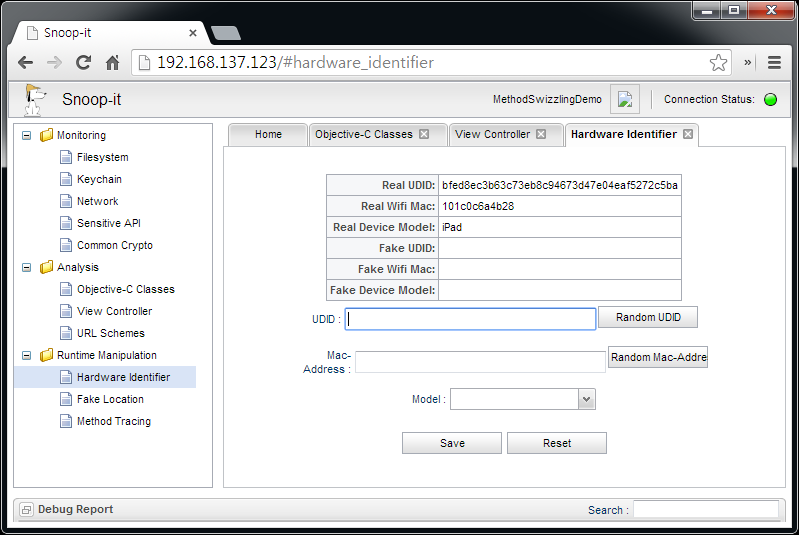Collapse the Runtime Manipulation tree folder
The width and height of the screenshot is (799, 535).
click(x=27, y=355)
